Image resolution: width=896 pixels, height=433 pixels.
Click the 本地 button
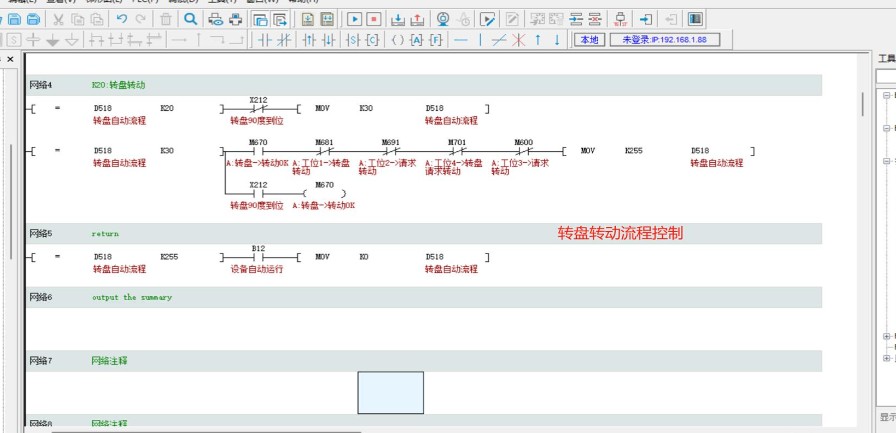coord(589,40)
